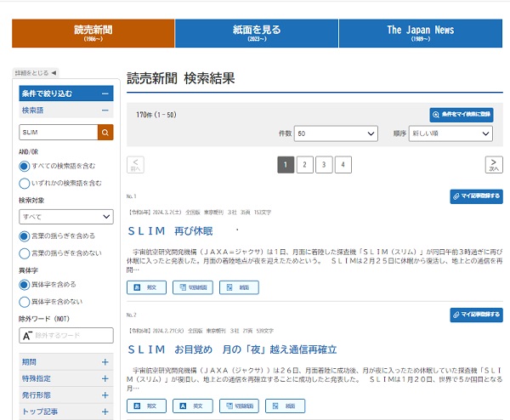The height and width of the screenshot is (420, 510).
Task: Go to next results page arrow
Action: [x=494, y=164]
